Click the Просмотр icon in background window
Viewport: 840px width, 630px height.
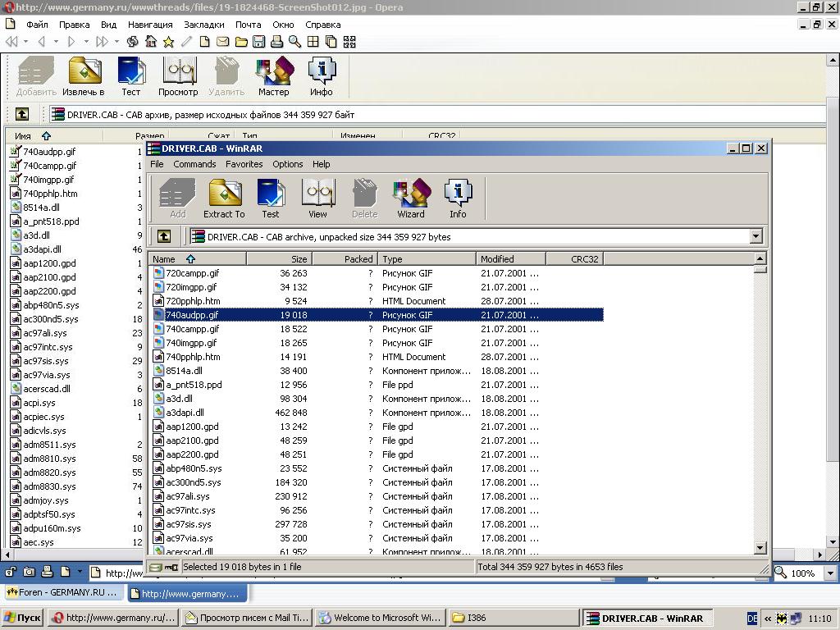[178, 76]
